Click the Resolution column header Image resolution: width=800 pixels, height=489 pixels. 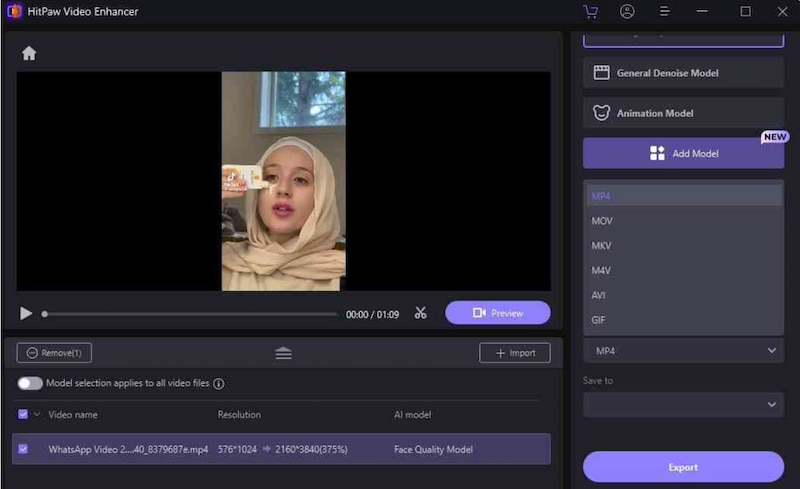coord(239,414)
